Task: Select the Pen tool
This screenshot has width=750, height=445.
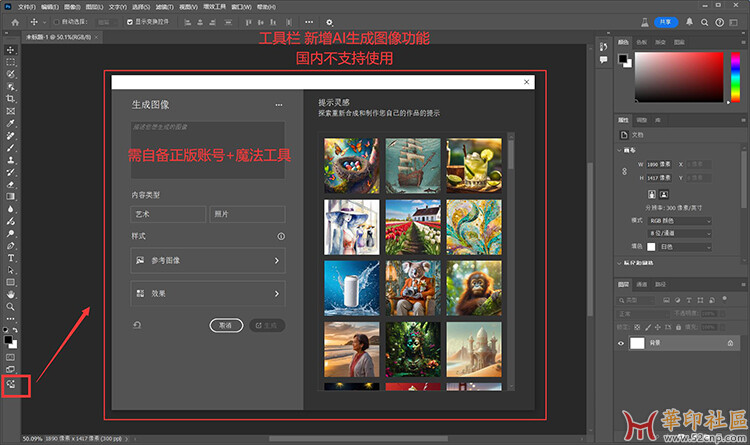Action: [x=11, y=245]
